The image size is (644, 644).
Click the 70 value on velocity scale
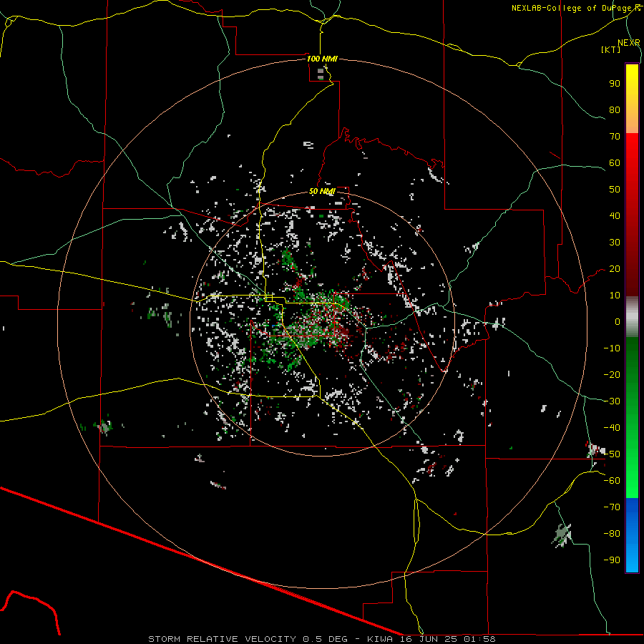pos(615,137)
